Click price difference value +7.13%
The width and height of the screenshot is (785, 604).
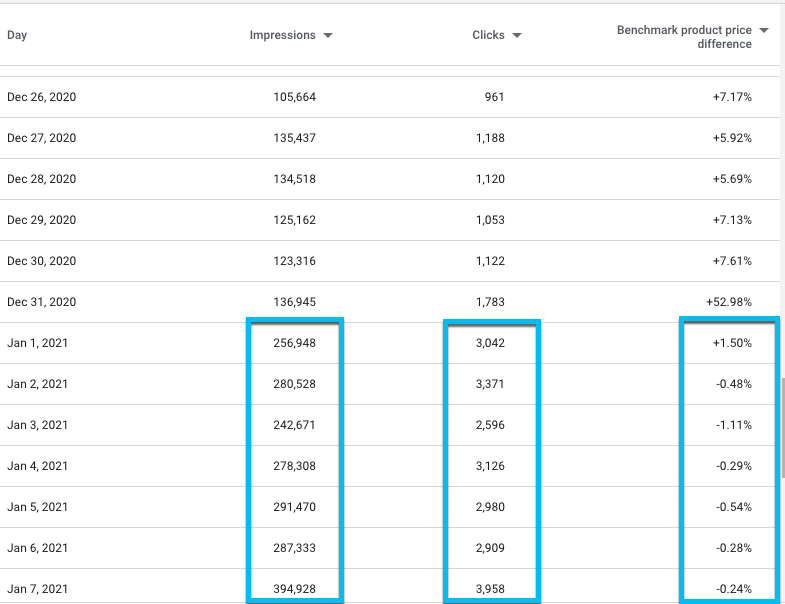732,220
